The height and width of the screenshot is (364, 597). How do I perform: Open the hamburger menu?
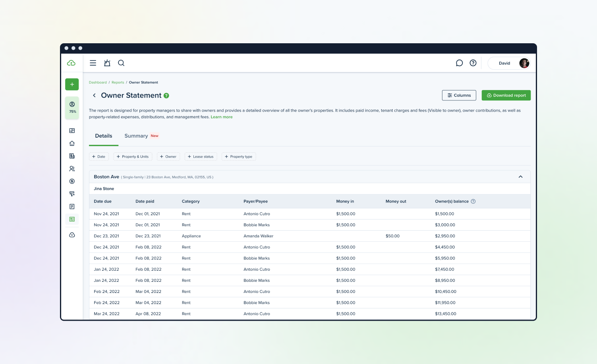(x=93, y=63)
